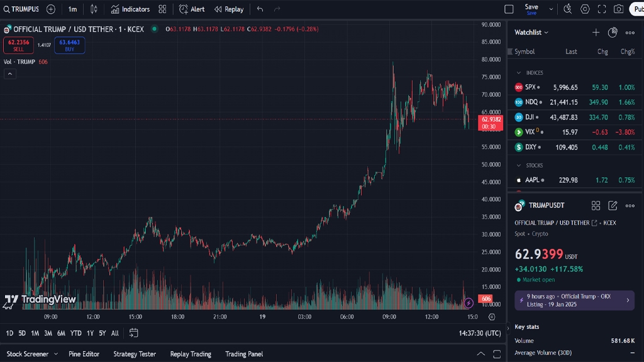Viewport: 644px width, 362px height.
Task: Select NDQ in the watchlist
Action: [x=575, y=102]
